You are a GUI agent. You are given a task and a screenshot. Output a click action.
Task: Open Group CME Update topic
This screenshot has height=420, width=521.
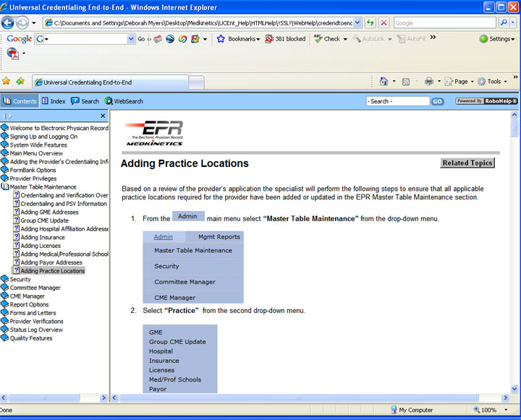tap(45, 220)
